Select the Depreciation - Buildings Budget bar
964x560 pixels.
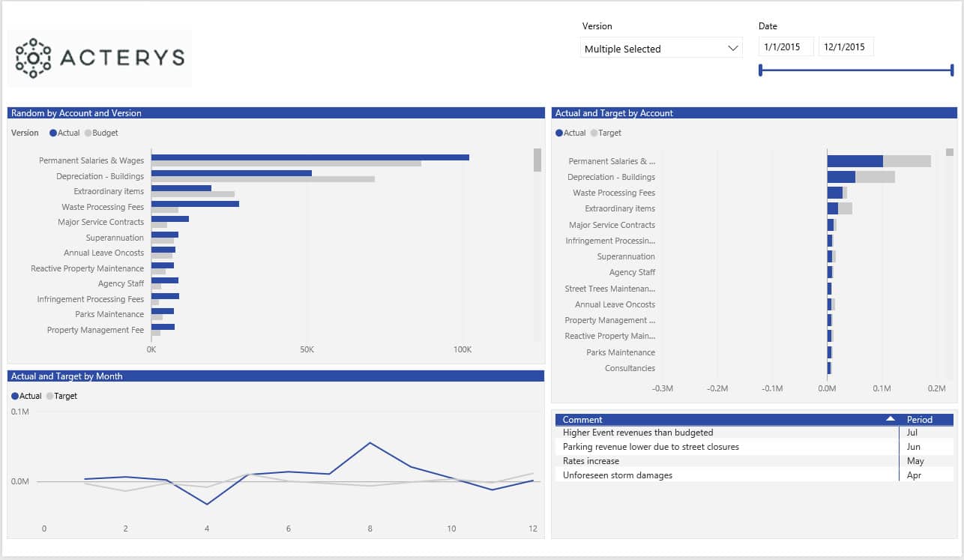tap(262, 179)
